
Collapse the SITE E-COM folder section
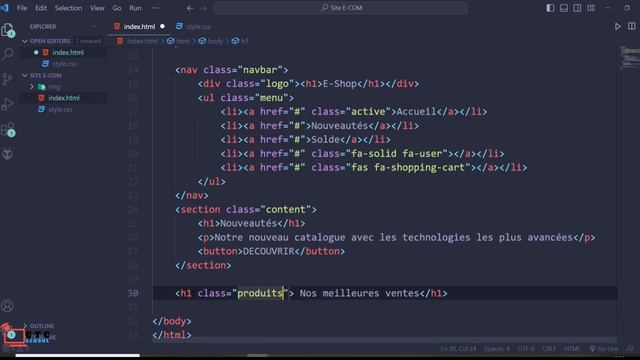click(x=25, y=76)
